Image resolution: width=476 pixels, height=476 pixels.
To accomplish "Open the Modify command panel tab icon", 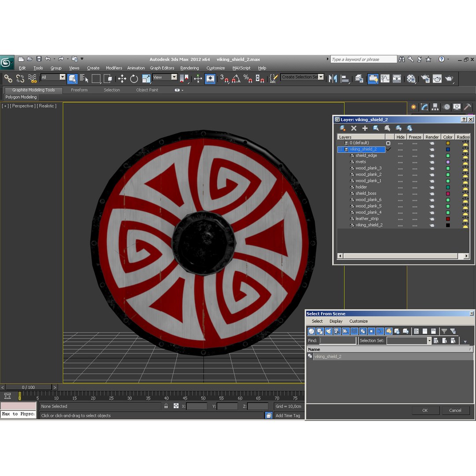I will pos(424,107).
